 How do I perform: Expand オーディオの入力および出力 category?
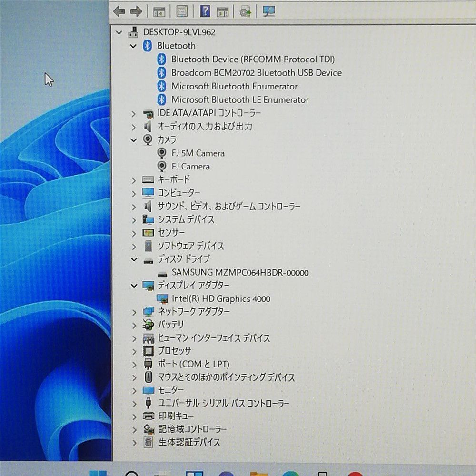(x=134, y=127)
